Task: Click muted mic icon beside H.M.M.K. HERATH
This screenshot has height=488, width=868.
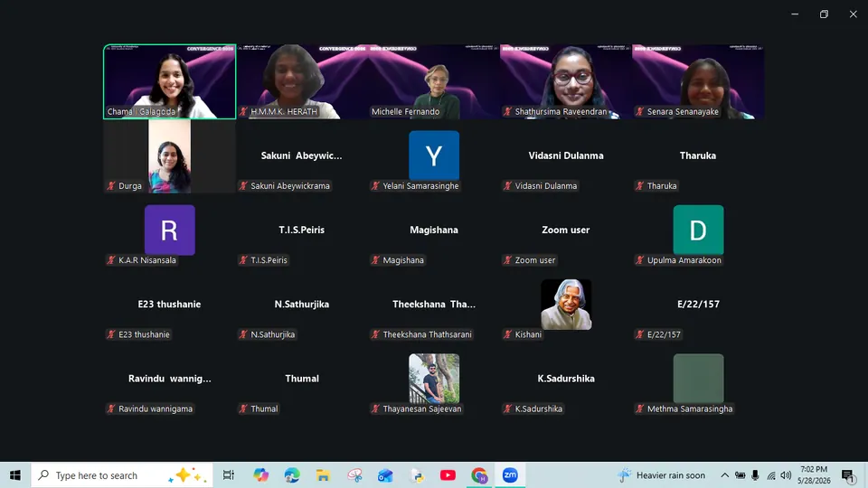Action: tap(243, 112)
